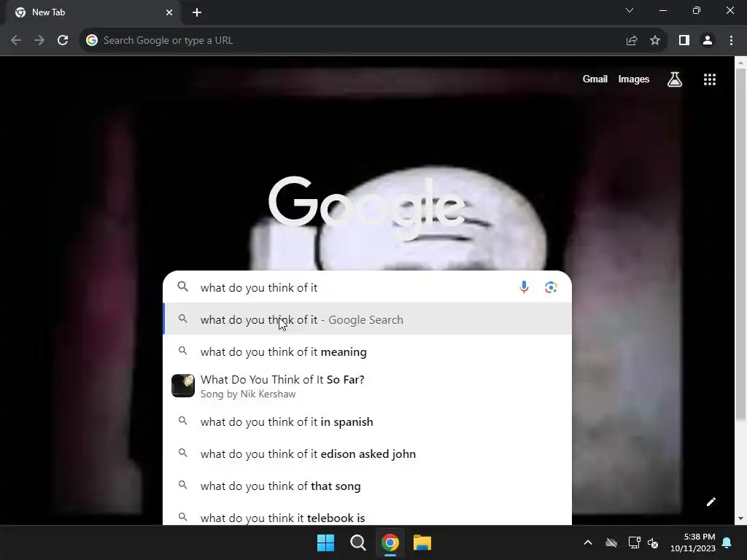The width and height of the screenshot is (747, 560).
Task: Customize this page with pencil icon
Action: pyautogui.click(x=711, y=502)
